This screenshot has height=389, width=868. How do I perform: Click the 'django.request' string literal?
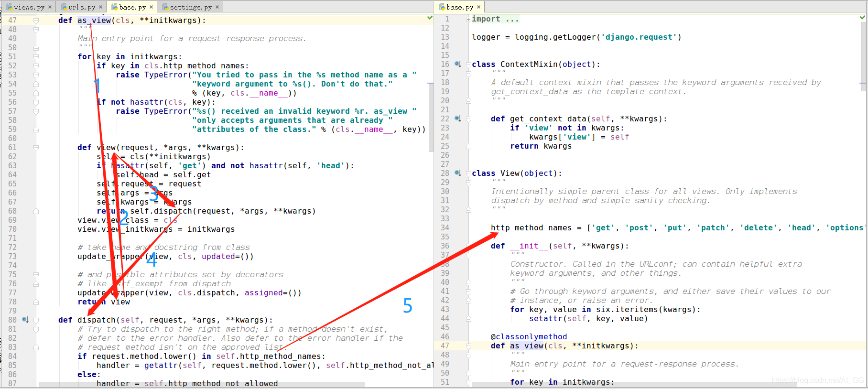click(639, 37)
